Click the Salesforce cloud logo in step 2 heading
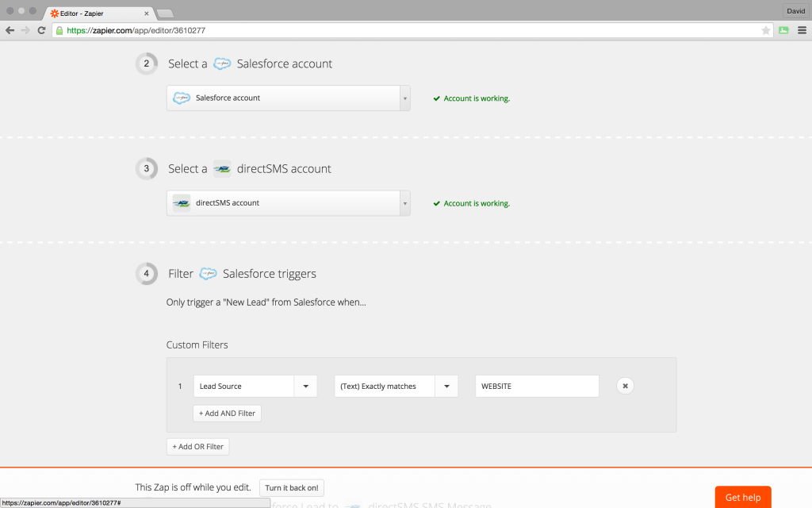 222,63
